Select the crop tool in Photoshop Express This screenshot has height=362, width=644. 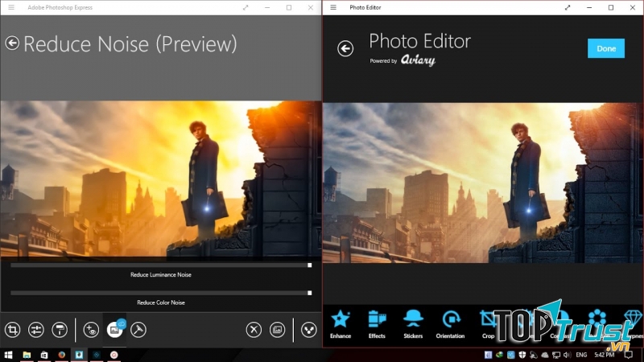pyautogui.click(x=12, y=330)
